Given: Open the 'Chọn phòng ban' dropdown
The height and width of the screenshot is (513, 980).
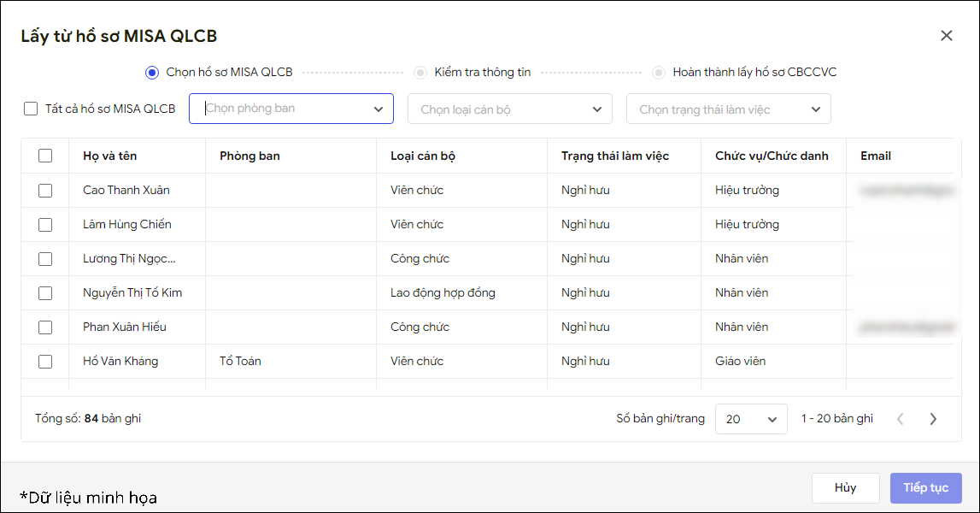Looking at the screenshot, I should (x=291, y=109).
